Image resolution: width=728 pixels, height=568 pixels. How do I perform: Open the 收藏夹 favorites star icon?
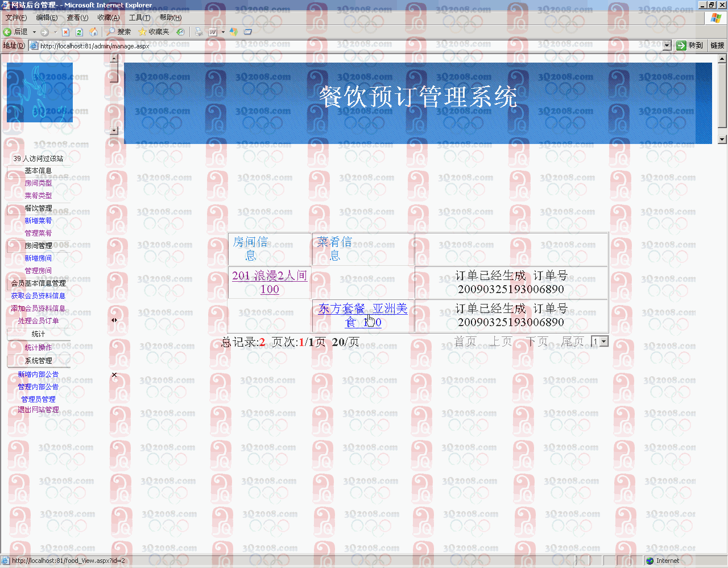pyautogui.click(x=142, y=32)
